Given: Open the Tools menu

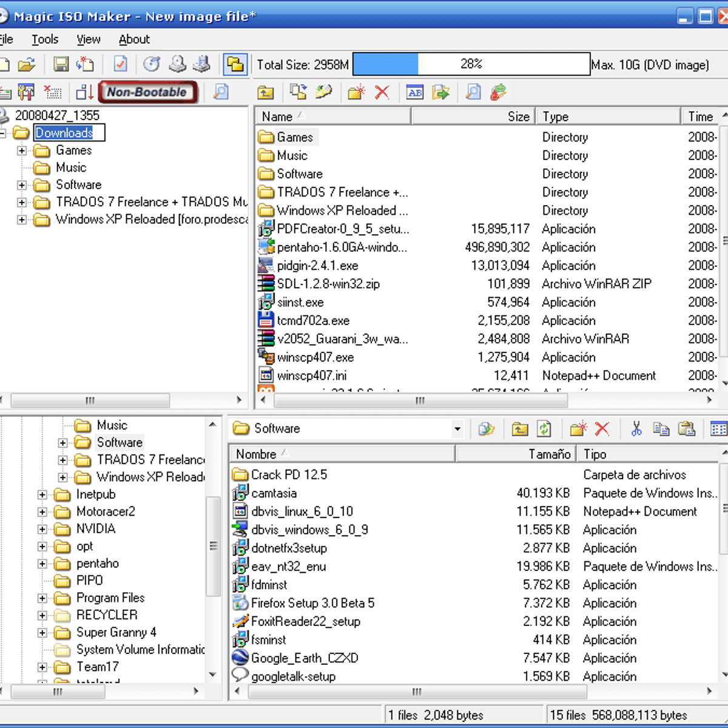Looking at the screenshot, I should [x=45, y=39].
